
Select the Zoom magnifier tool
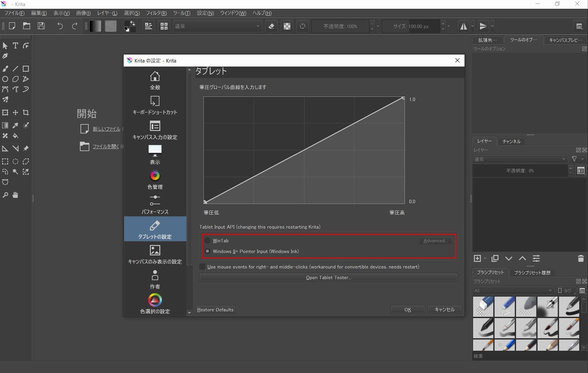5,195
